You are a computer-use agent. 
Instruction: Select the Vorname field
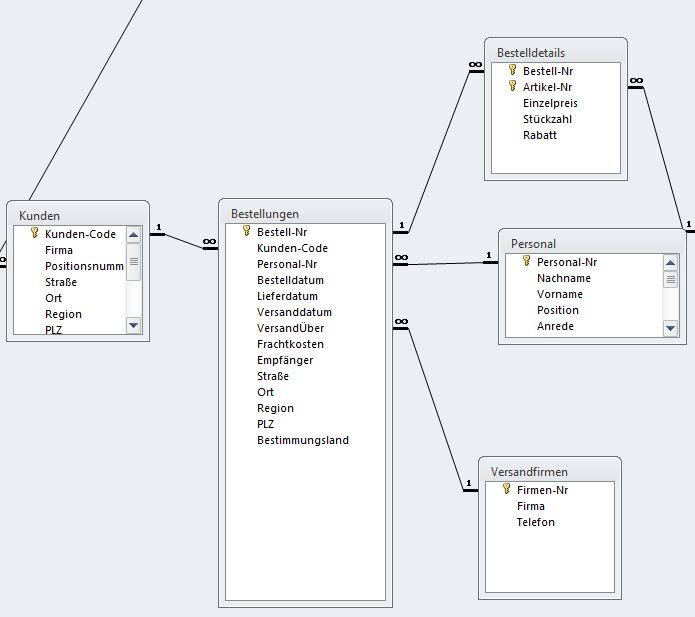[560, 294]
